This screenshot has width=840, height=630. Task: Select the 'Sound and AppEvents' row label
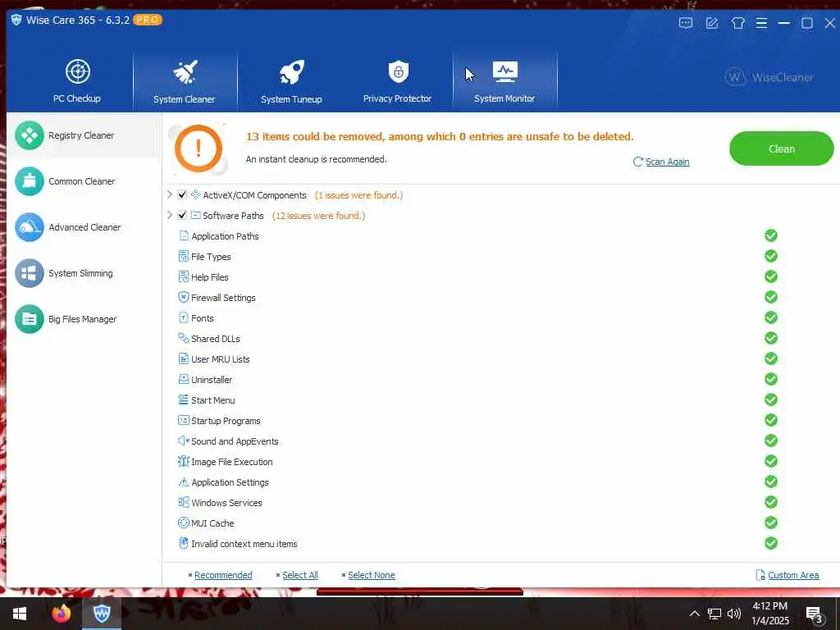tap(235, 441)
